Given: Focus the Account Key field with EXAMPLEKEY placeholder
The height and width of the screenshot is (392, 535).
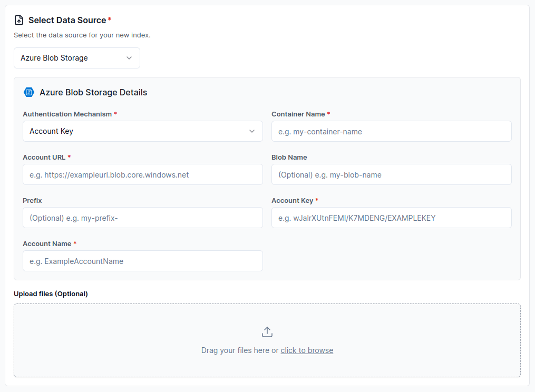Looking at the screenshot, I should tap(391, 218).
